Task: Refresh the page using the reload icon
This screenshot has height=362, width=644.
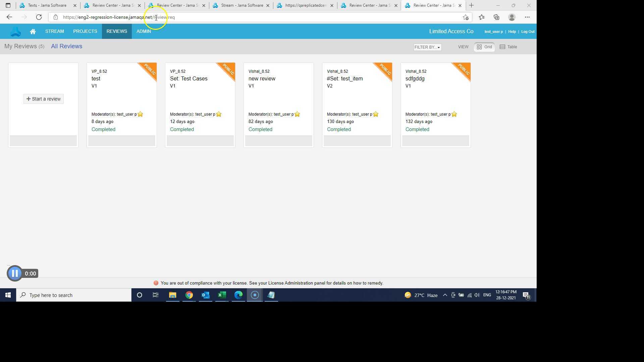Action: (x=39, y=17)
